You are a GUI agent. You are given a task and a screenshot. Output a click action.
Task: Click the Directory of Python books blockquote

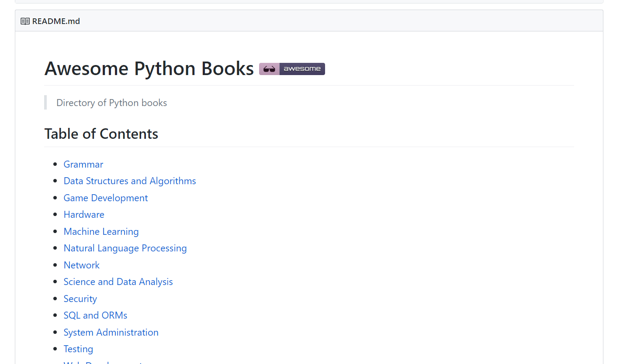tap(111, 103)
